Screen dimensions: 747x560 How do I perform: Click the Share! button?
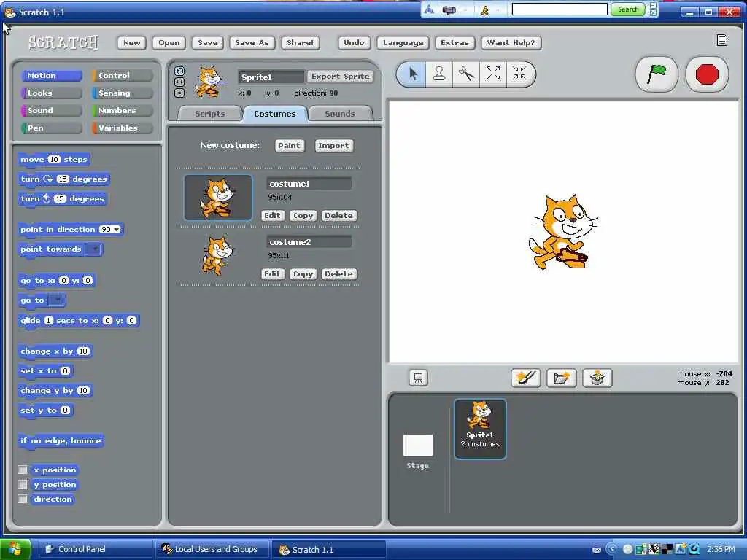(x=300, y=43)
